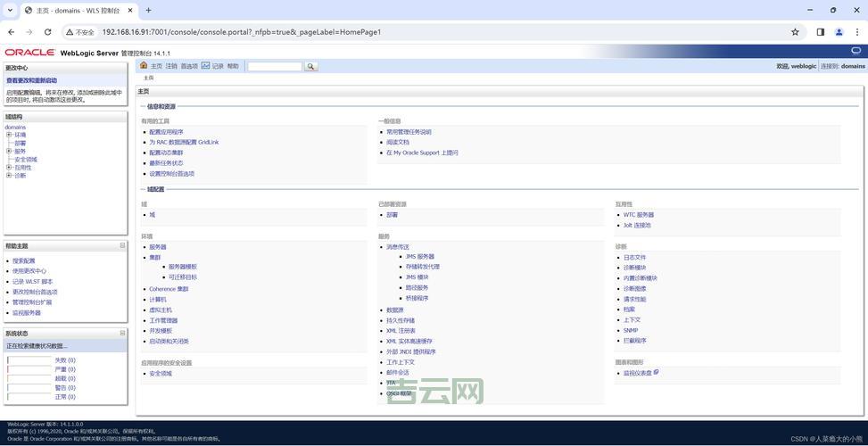Viewport: 868px width, 446px height.
Task: Bookmark this page with the star icon
Action: pos(795,32)
